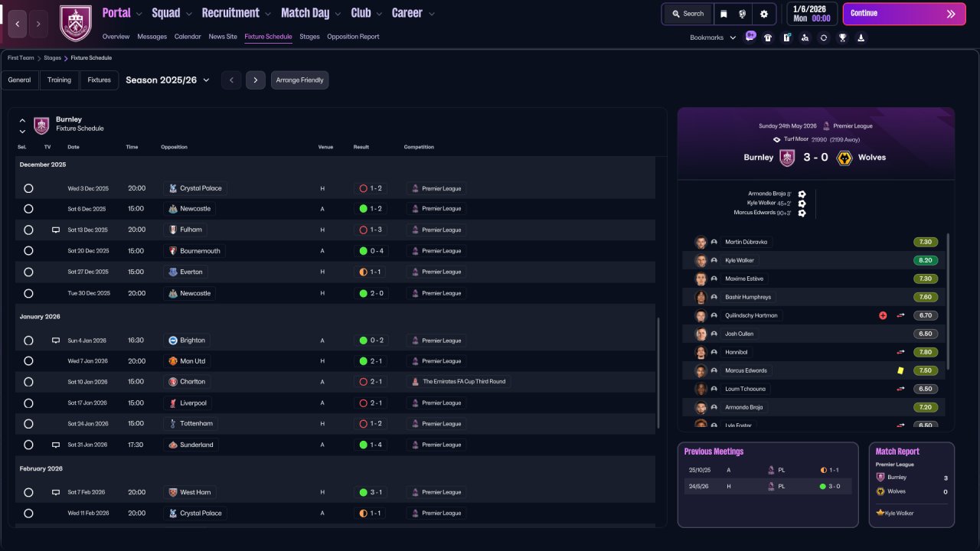Click the 1/6/2026 date and time box
This screenshot has width=980, height=551.
coord(811,14)
